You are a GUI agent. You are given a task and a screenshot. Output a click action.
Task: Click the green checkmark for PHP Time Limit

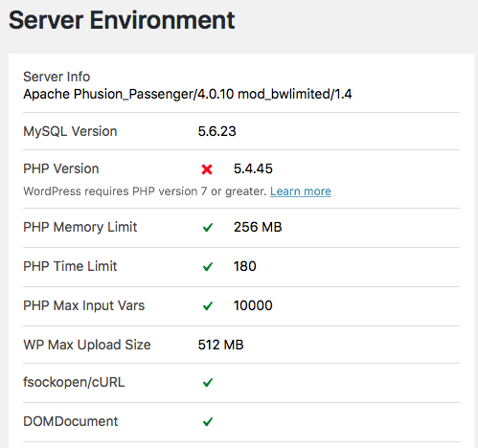[x=208, y=267]
